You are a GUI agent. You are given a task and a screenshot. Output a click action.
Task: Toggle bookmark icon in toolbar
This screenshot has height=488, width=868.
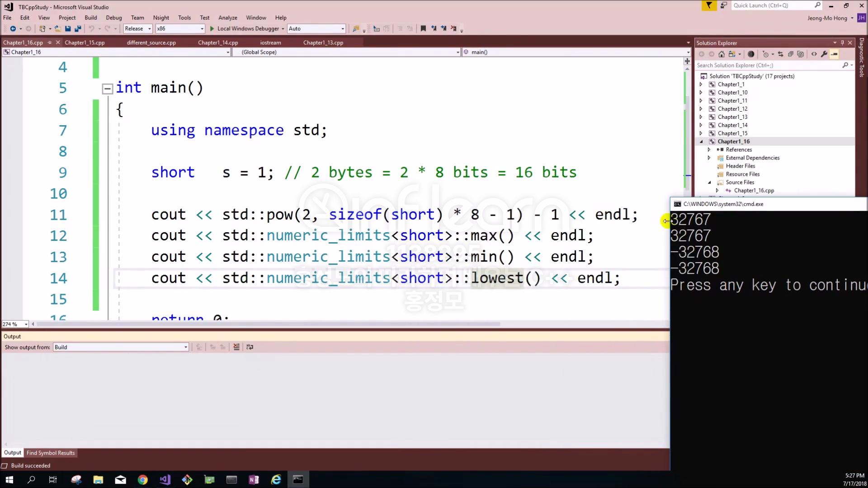(423, 28)
